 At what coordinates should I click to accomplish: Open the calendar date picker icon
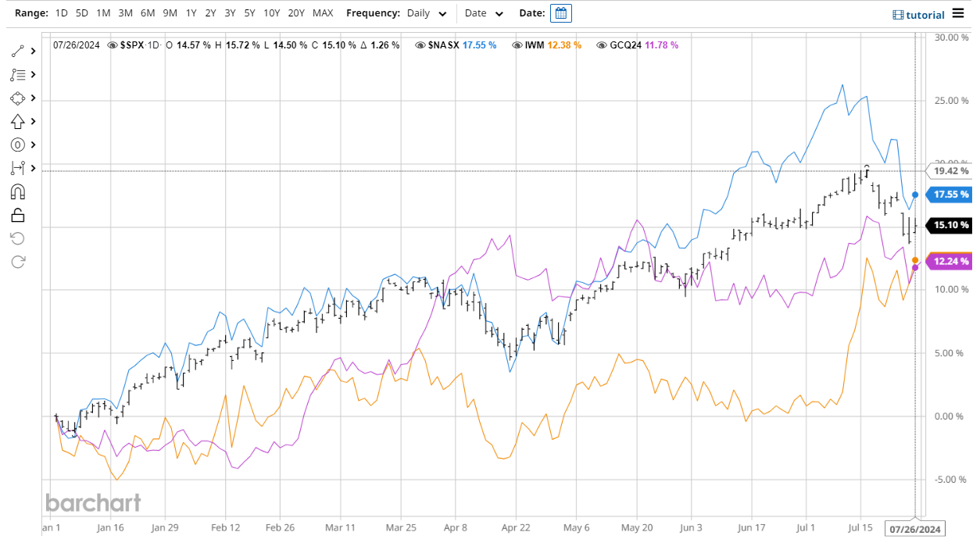click(x=561, y=13)
